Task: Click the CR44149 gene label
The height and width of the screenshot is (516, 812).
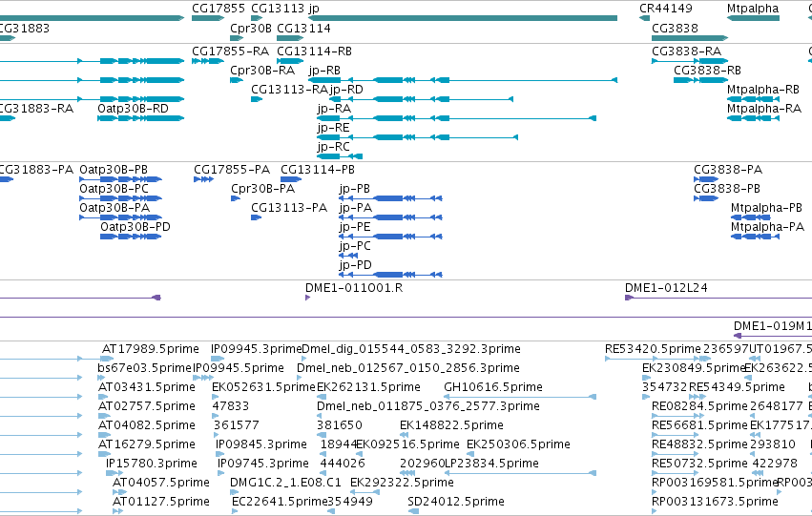Action: (x=665, y=9)
